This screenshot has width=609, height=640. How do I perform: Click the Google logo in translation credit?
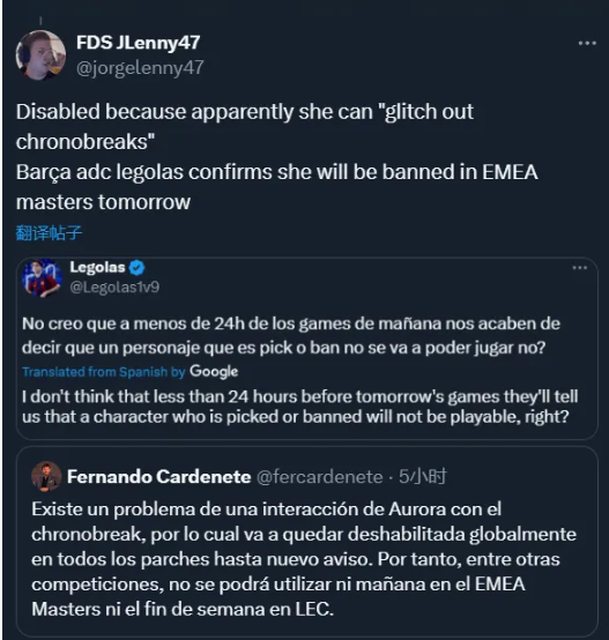pyautogui.click(x=214, y=371)
